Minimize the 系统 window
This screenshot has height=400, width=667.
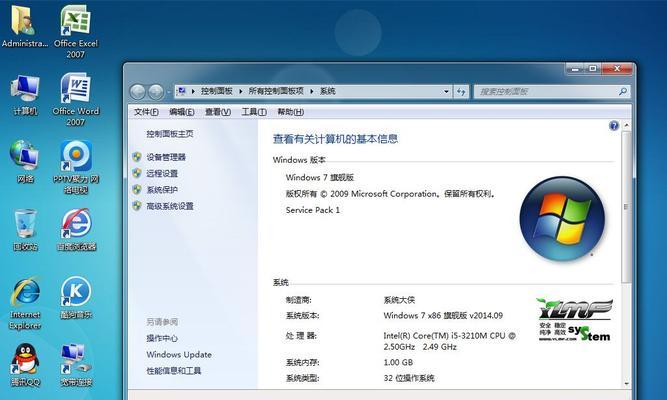pyautogui.click(x=575, y=69)
